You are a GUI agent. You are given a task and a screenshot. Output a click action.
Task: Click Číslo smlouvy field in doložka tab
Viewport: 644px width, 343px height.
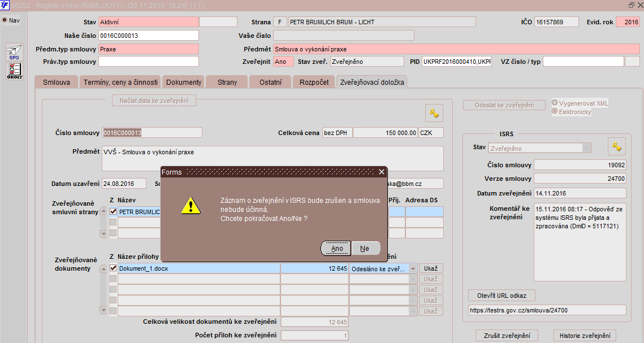pyautogui.click(x=152, y=133)
